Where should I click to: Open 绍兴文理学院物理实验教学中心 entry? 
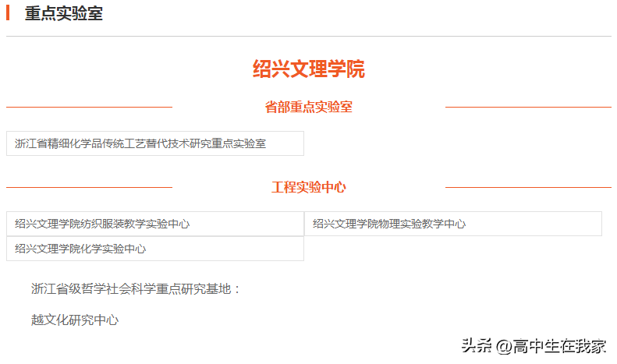tap(389, 224)
